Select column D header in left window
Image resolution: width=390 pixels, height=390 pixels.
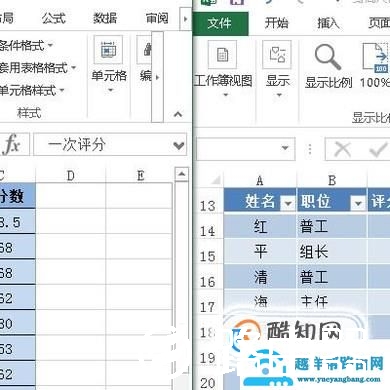(70, 175)
